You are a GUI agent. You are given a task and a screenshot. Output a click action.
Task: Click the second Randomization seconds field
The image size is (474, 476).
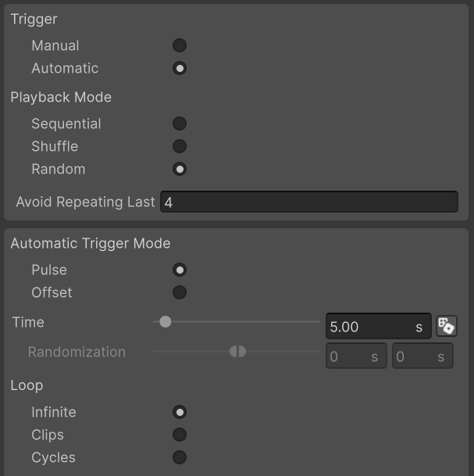pyautogui.click(x=422, y=356)
